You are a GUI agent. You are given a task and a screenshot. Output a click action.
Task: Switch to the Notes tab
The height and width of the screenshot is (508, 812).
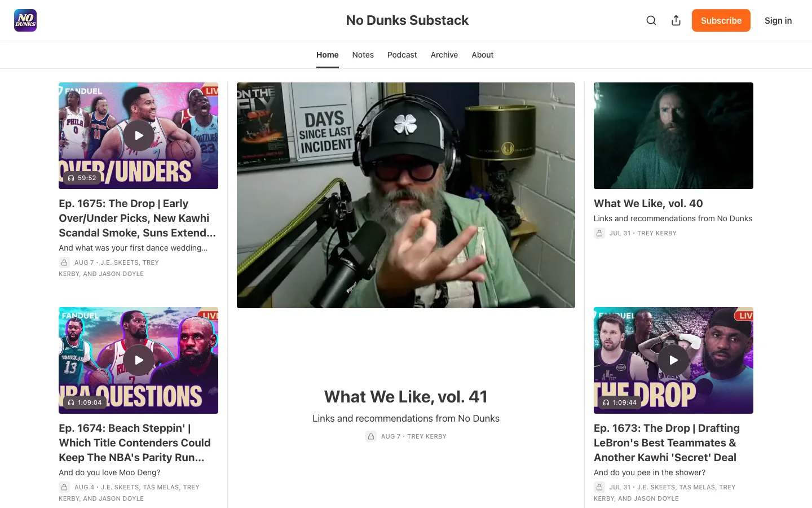click(363, 55)
